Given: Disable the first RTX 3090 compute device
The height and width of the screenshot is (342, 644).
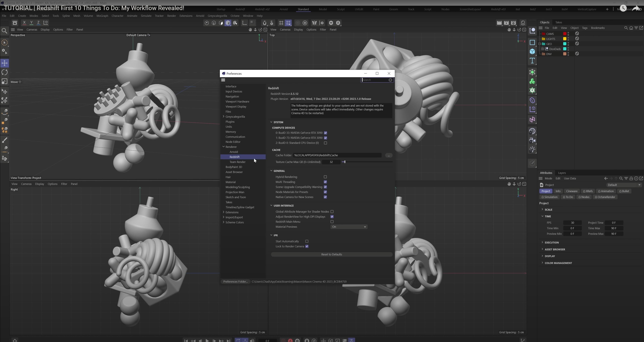Looking at the screenshot, I should pos(325,133).
